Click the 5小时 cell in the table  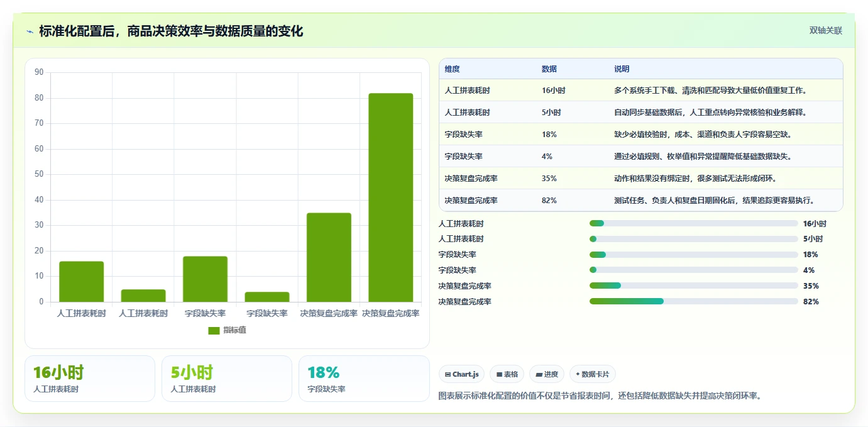[551, 113]
